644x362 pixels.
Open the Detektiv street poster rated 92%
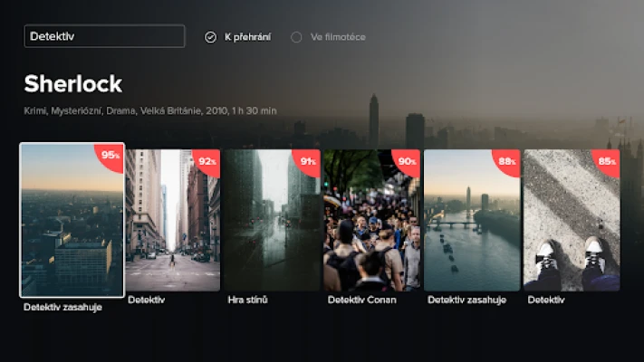[173, 221]
